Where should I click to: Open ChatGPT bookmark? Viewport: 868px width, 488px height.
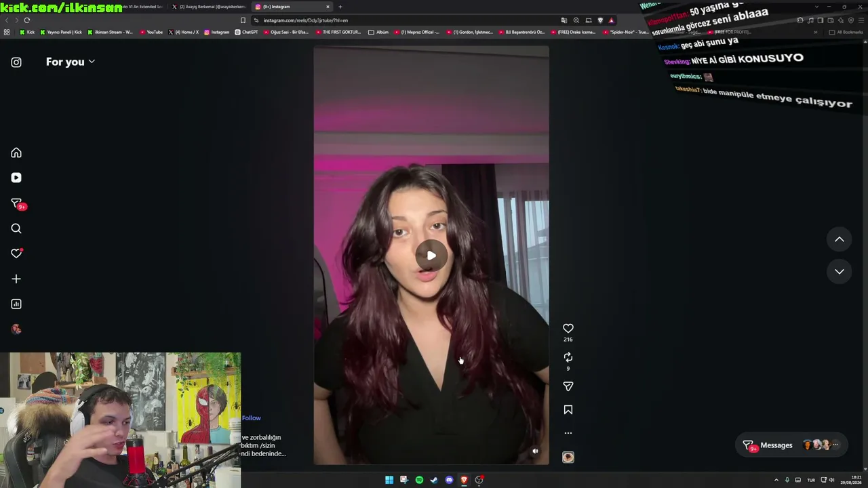pos(246,32)
